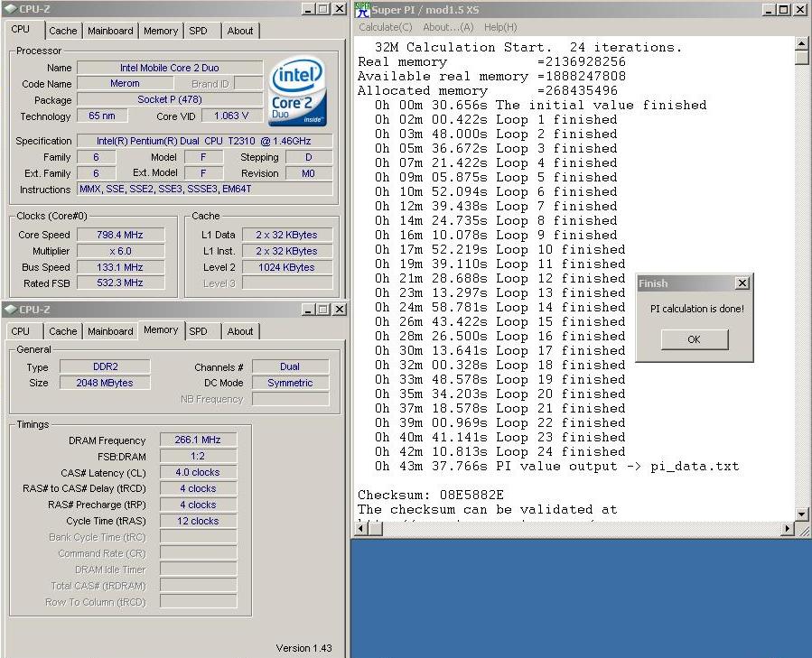Click the Level 2 cache value '1024 KBytes'
This screenshot has width=812, height=658.
click(287, 267)
